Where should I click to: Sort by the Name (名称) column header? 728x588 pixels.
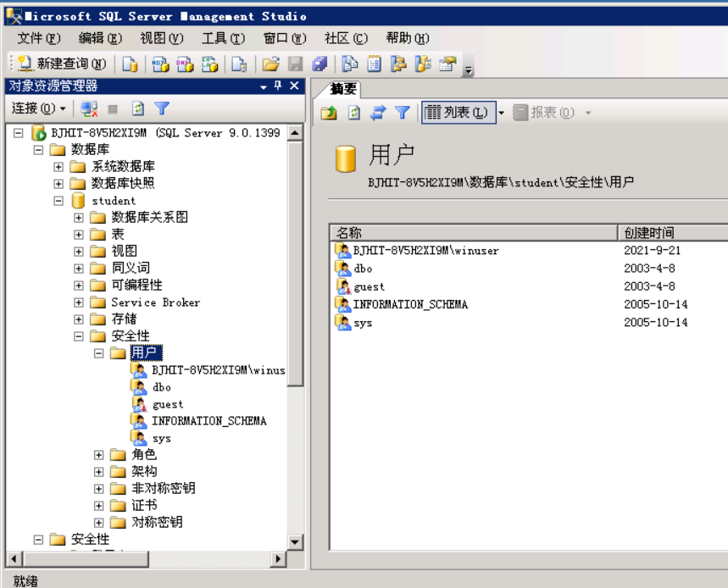pyautogui.click(x=474, y=232)
